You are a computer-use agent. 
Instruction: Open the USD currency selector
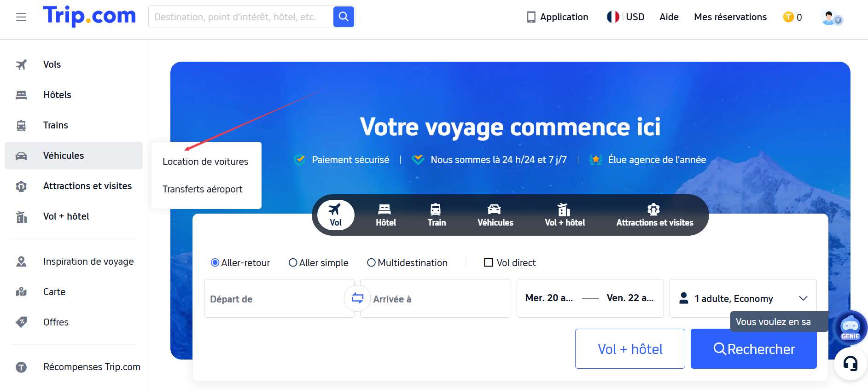pyautogui.click(x=635, y=17)
